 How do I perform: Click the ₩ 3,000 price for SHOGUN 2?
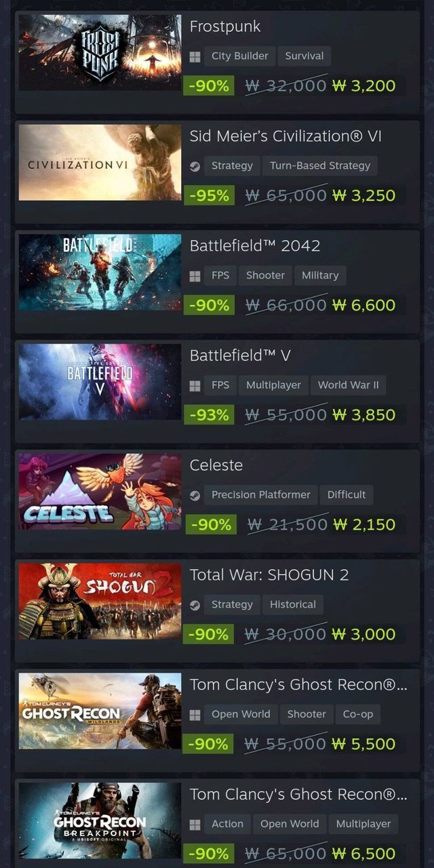coord(364,634)
